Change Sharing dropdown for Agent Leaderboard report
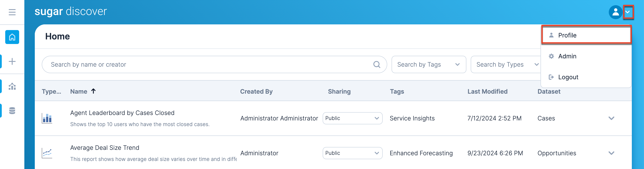Image resolution: width=644 pixels, height=169 pixels. click(x=352, y=118)
